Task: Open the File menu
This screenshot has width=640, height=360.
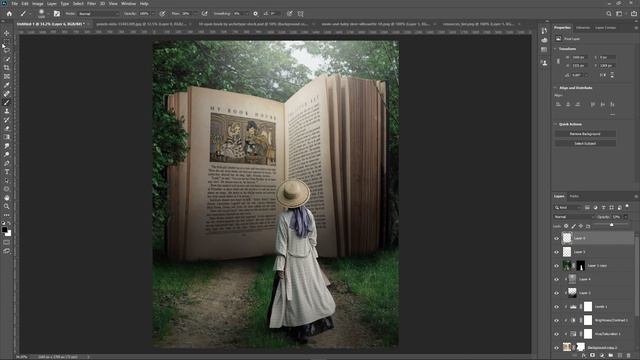Action: pos(14,4)
